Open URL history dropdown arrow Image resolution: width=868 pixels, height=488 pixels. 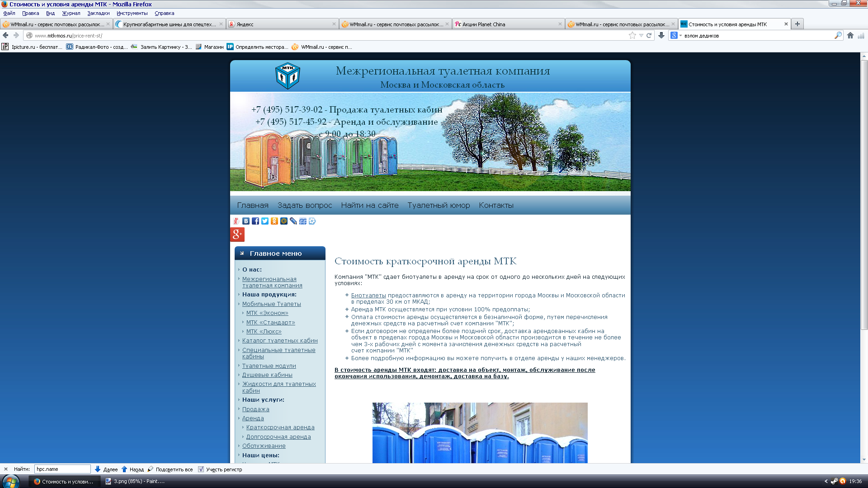coord(641,36)
